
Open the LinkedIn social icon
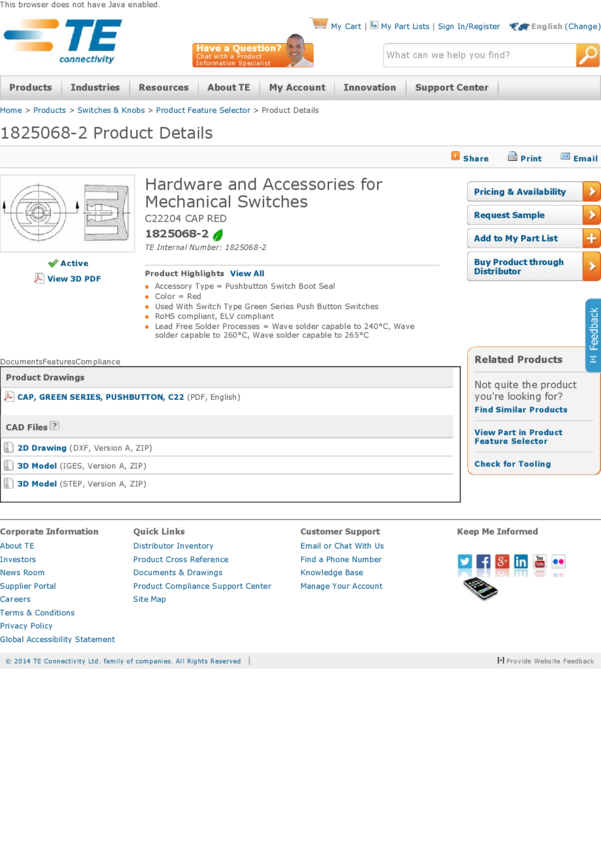(521, 562)
